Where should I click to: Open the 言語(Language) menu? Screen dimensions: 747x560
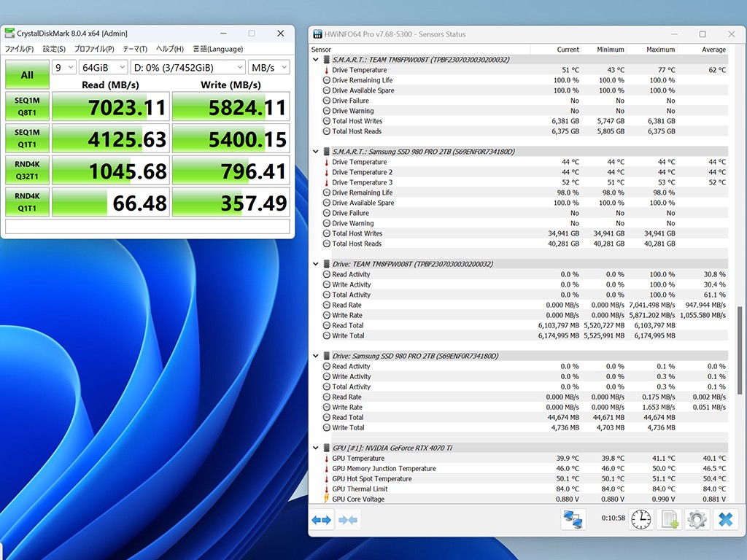[217, 49]
